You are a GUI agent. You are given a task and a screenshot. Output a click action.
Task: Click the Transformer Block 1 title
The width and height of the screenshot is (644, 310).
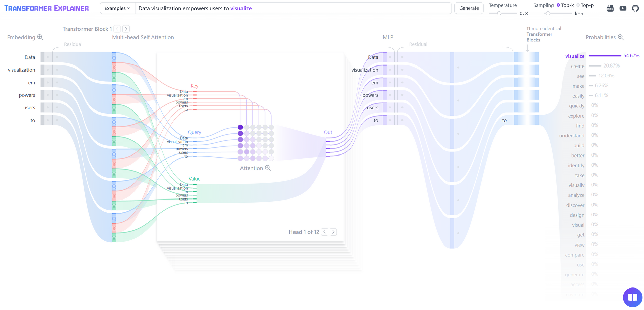(87, 29)
